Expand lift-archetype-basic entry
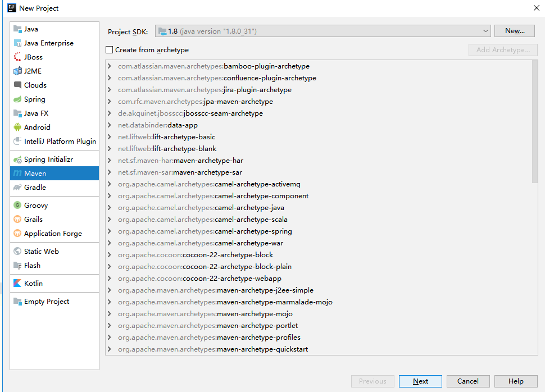The width and height of the screenshot is (545, 392). [110, 137]
